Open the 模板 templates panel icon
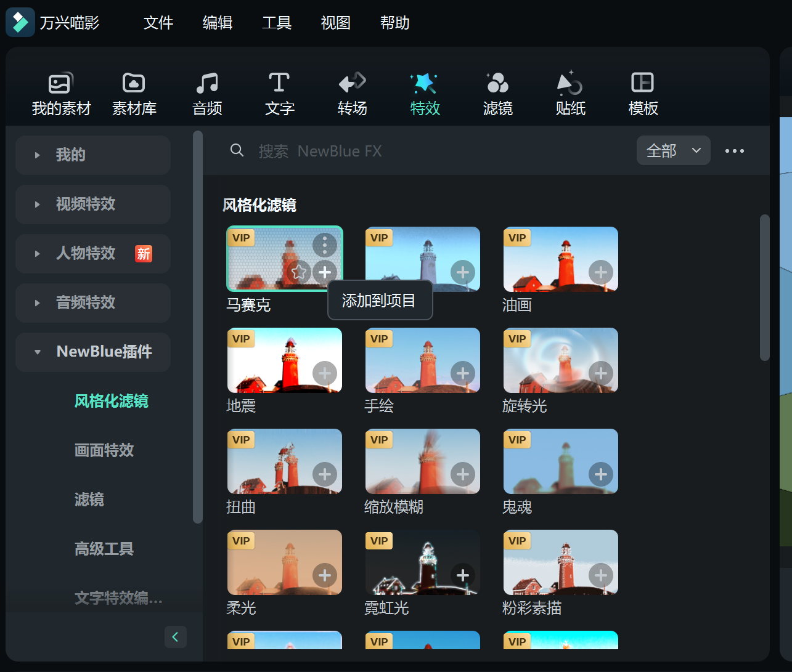 (643, 92)
